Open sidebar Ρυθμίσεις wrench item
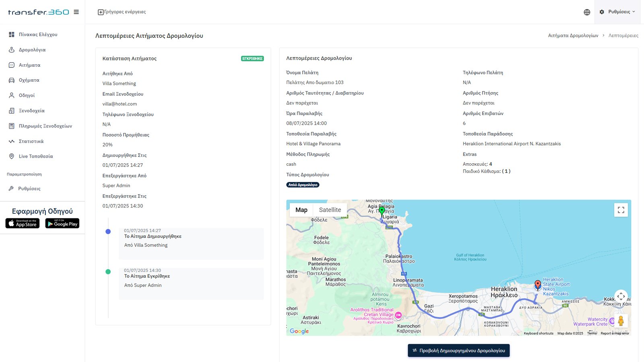The height and width of the screenshot is (362, 644). pos(29,189)
